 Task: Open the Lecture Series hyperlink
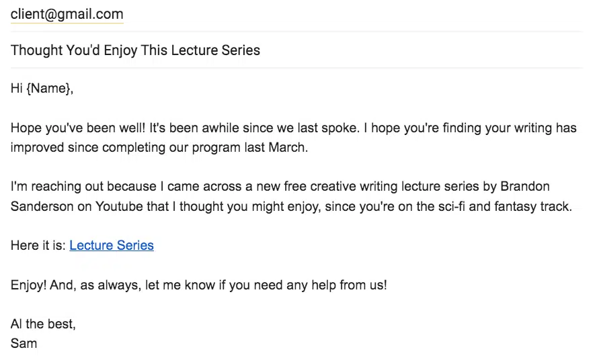(x=112, y=245)
